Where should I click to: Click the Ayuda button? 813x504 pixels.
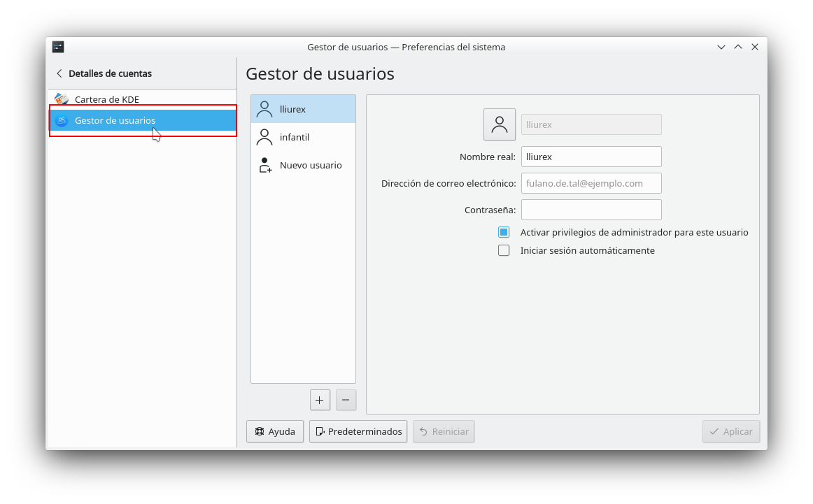click(x=275, y=431)
